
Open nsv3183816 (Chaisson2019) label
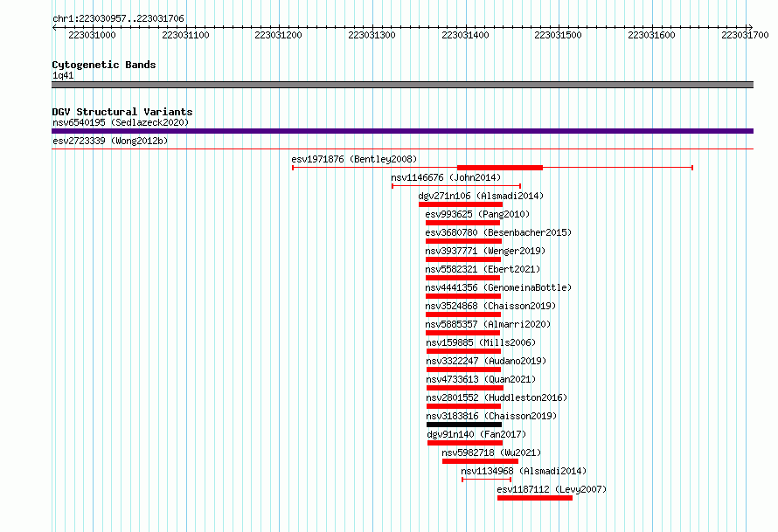[x=491, y=416]
